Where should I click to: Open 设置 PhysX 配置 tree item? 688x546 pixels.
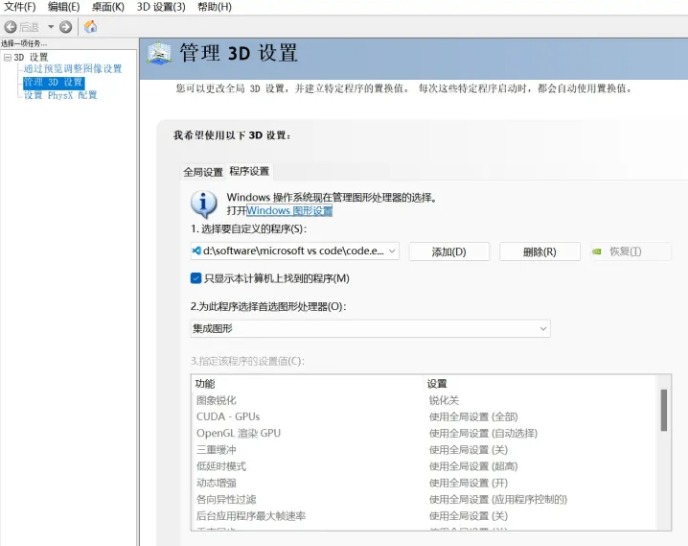coord(61,95)
